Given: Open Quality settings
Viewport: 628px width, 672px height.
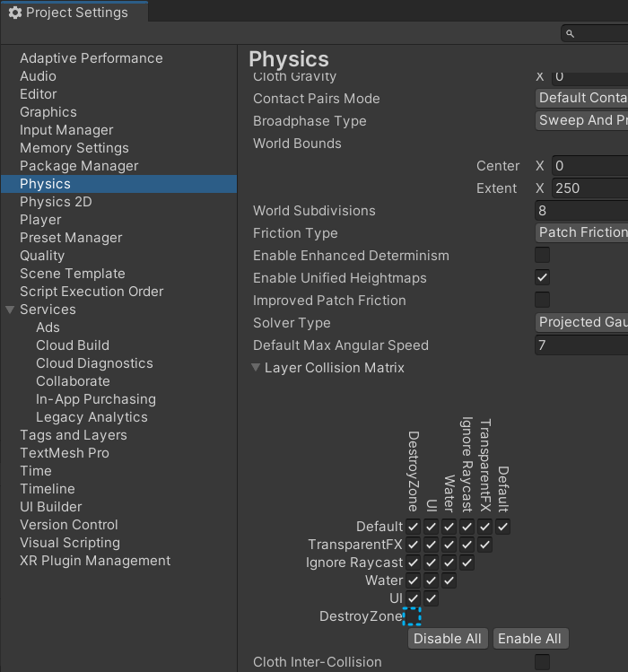Looking at the screenshot, I should pyautogui.click(x=42, y=256).
